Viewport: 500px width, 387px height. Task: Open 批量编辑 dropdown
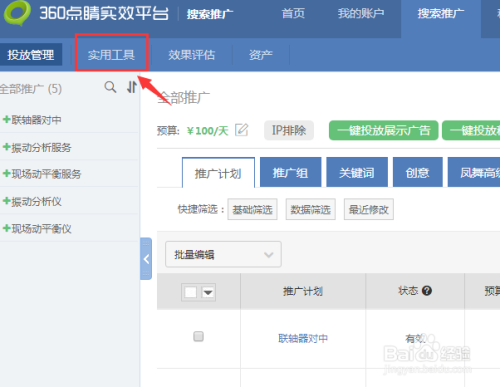(223, 255)
